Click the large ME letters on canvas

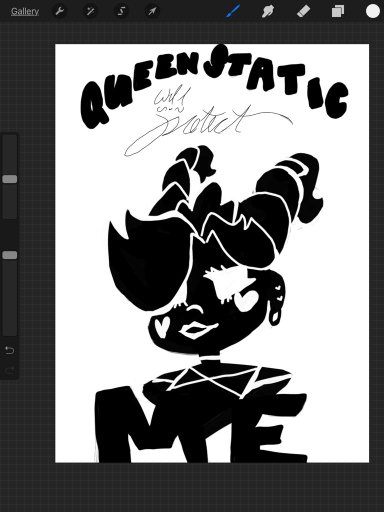(x=201, y=424)
